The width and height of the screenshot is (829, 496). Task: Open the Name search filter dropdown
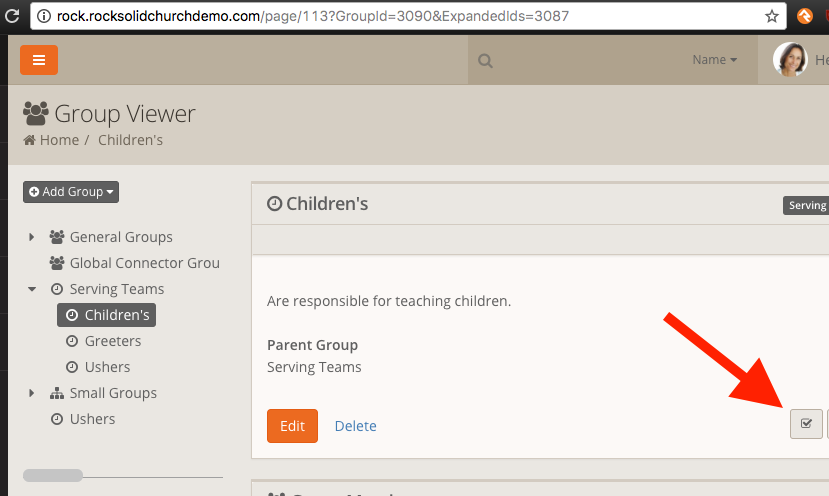coord(714,60)
